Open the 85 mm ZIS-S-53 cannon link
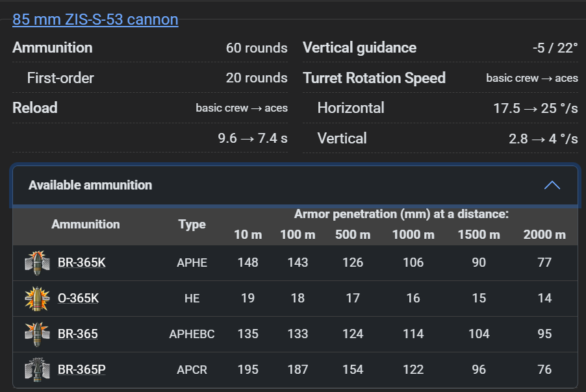The height and width of the screenshot is (392, 586). [x=95, y=19]
